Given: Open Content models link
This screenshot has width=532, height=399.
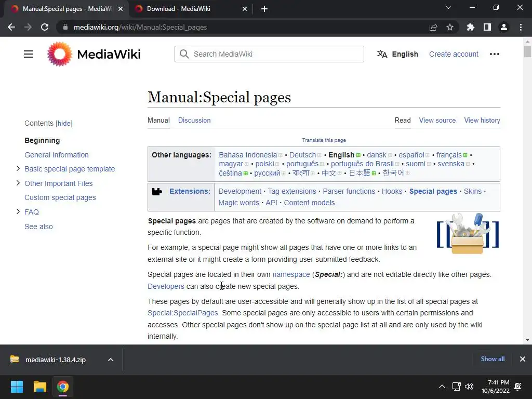Looking at the screenshot, I should 309,203.
